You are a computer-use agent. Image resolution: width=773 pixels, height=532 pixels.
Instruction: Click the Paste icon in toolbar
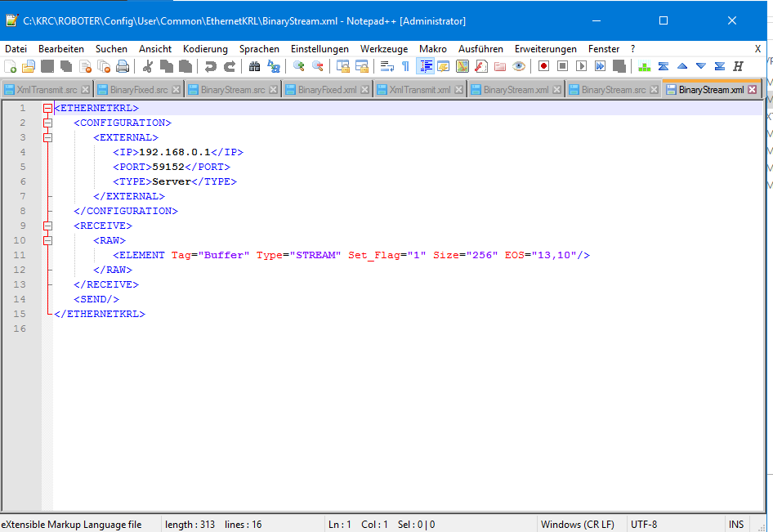pyautogui.click(x=185, y=66)
